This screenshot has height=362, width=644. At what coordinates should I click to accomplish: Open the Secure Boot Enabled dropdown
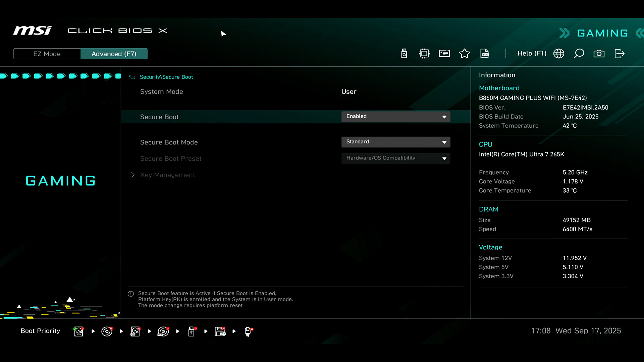click(396, 117)
